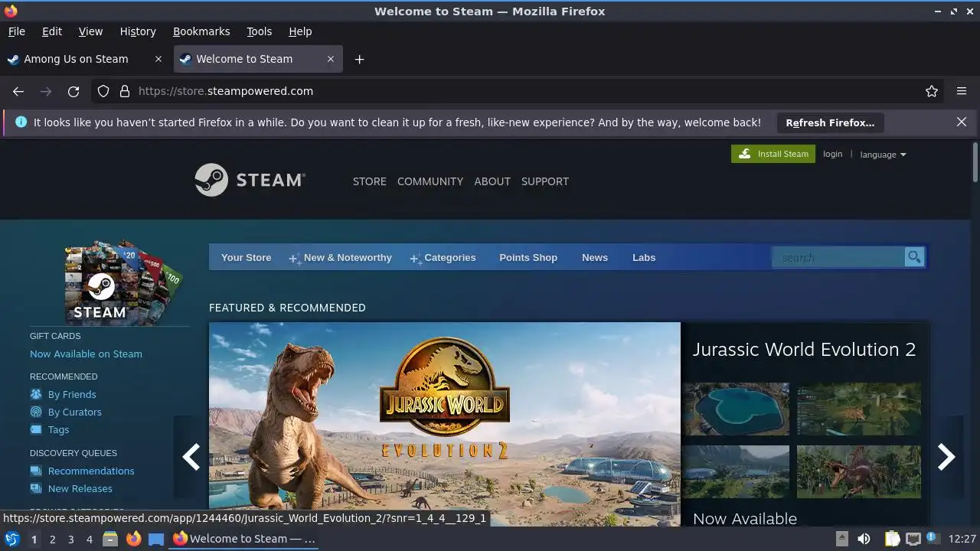Open the Steam gift cards image

122,283
